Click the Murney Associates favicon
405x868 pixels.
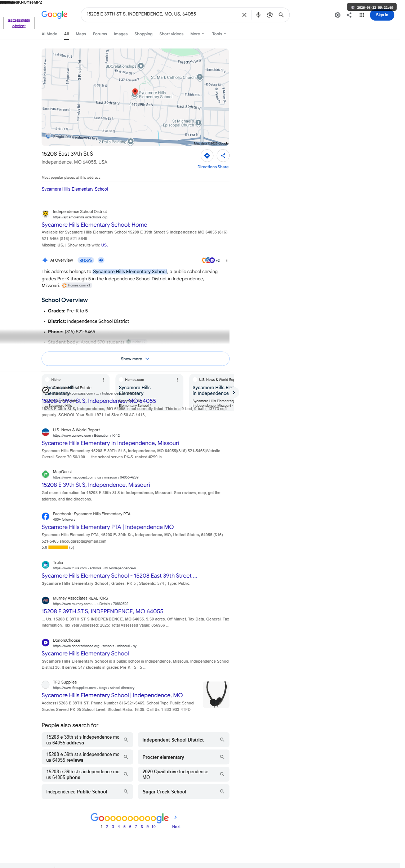click(45, 601)
